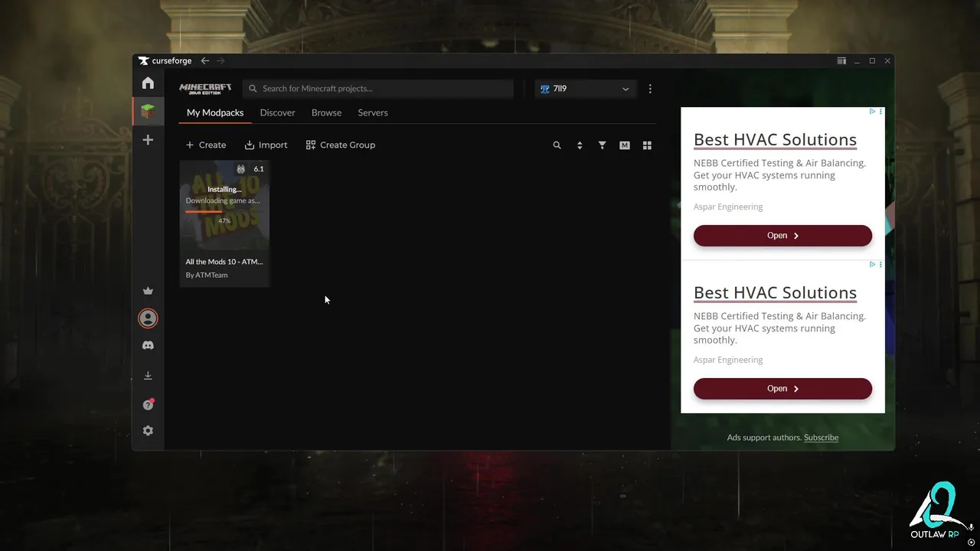Open the All the Mods 10 thumbnail

pyautogui.click(x=224, y=204)
